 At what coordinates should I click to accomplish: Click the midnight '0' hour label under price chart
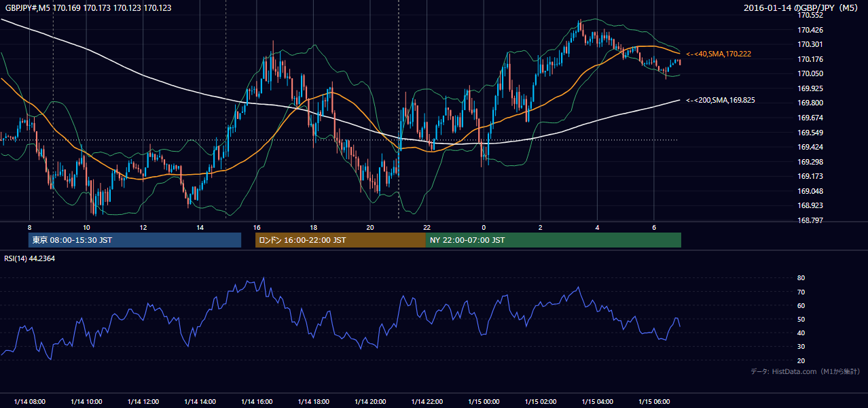click(484, 227)
